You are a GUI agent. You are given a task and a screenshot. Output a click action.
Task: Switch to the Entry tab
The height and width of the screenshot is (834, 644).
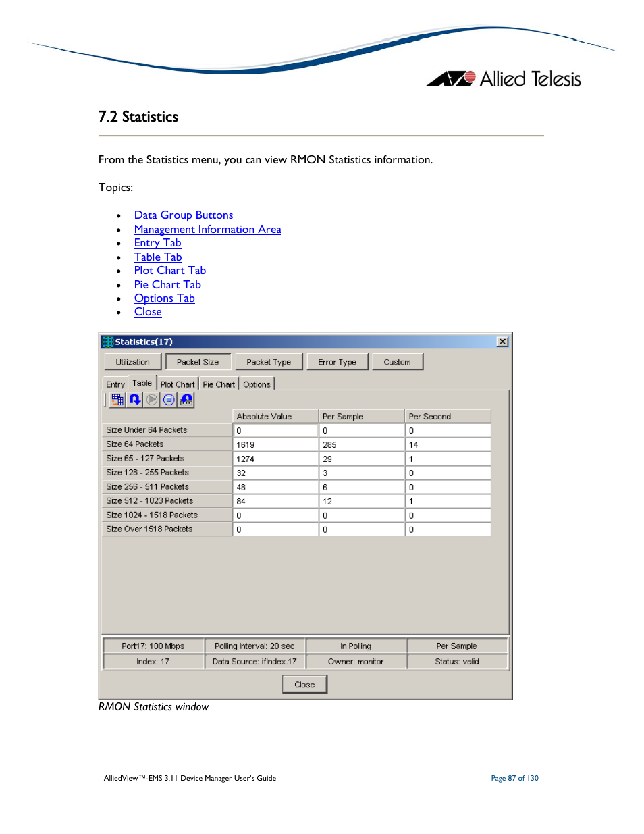(x=115, y=384)
